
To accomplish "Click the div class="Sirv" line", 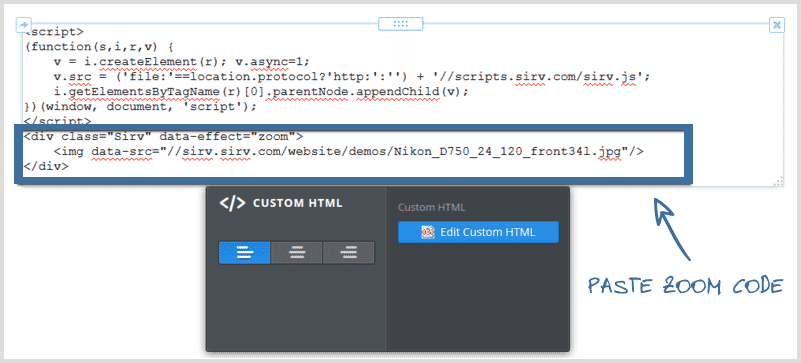I will (x=163, y=136).
